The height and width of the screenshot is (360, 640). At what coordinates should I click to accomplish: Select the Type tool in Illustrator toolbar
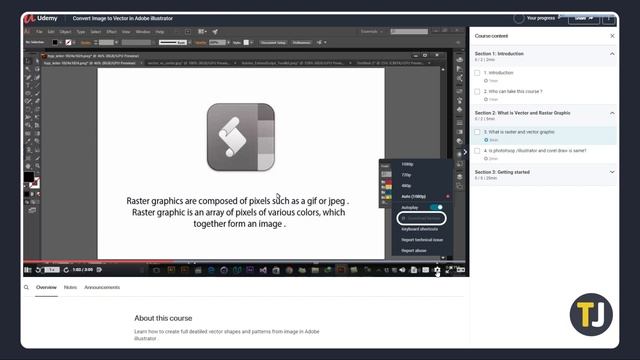pos(28,85)
